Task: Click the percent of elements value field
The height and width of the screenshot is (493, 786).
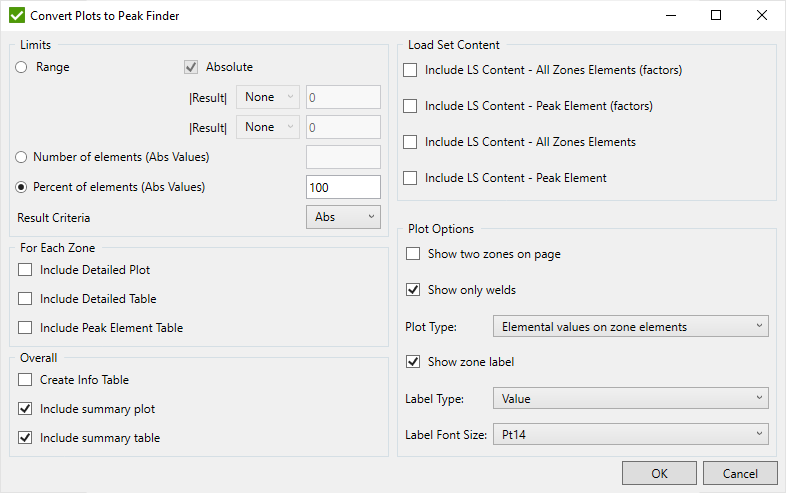Action: 342,187
